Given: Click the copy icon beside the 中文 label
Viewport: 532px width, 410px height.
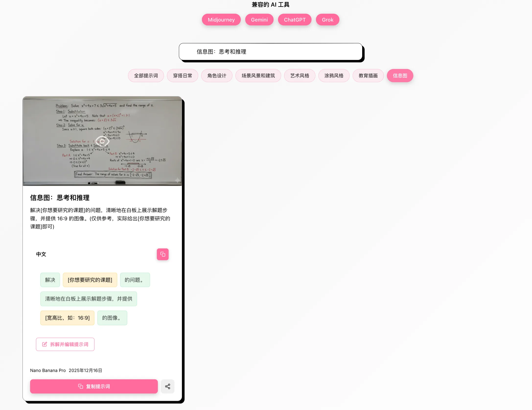Looking at the screenshot, I should tap(162, 254).
